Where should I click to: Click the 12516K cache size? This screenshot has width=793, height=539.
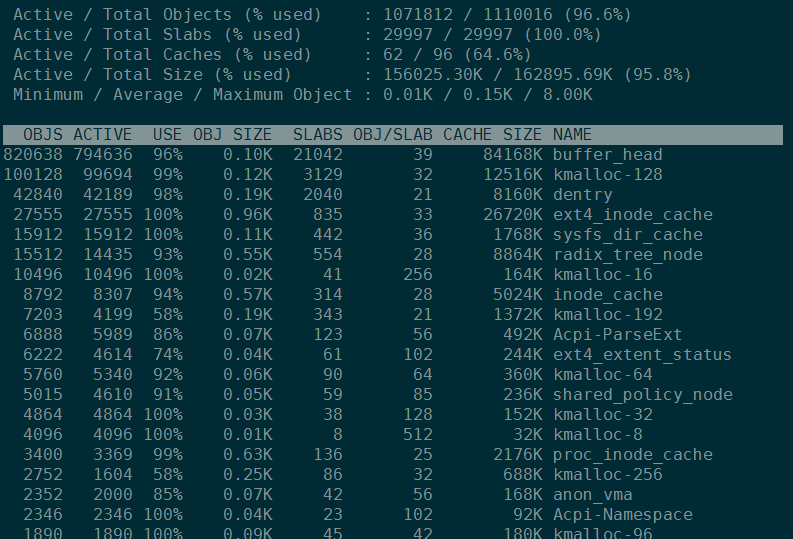pyautogui.click(x=512, y=174)
